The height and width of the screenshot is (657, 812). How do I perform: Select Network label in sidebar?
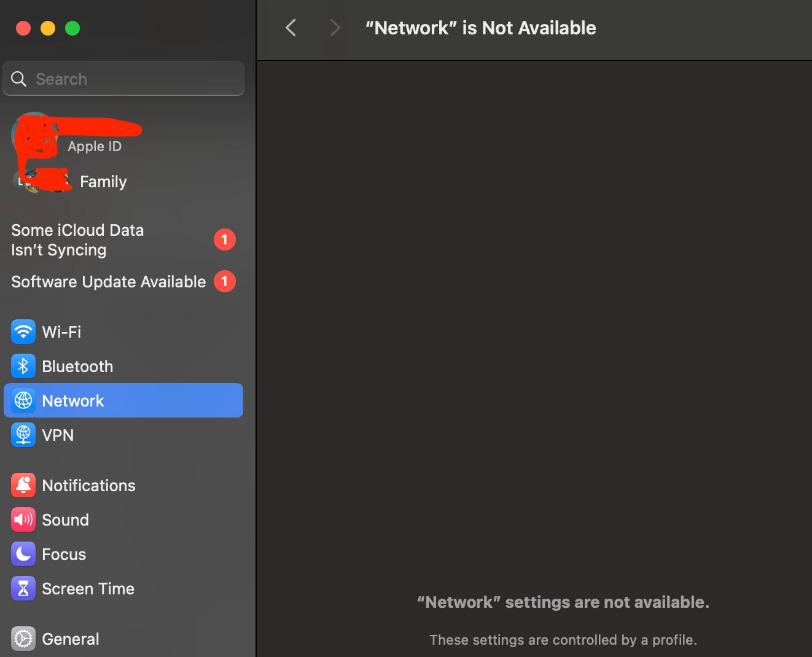click(73, 401)
